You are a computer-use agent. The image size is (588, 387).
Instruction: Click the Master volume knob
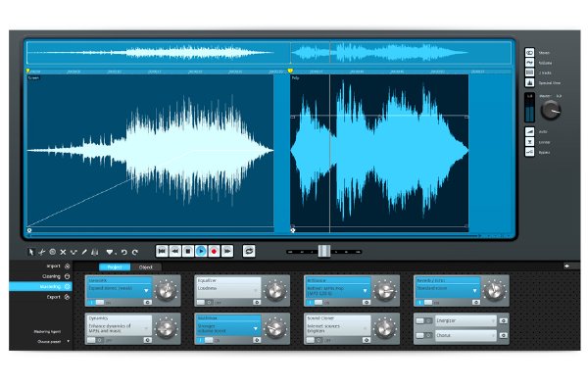551,111
